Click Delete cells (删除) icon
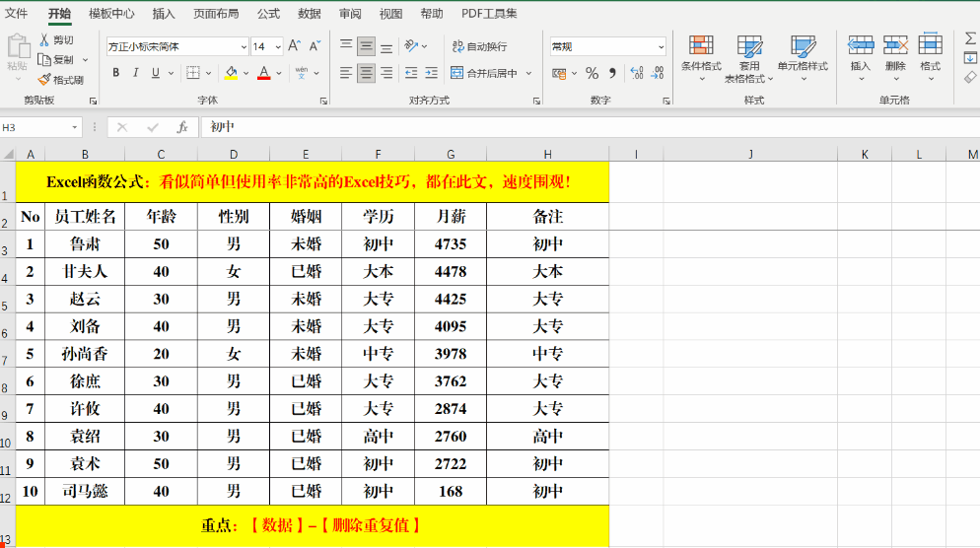This screenshot has width=980, height=548. (x=895, y=45)
